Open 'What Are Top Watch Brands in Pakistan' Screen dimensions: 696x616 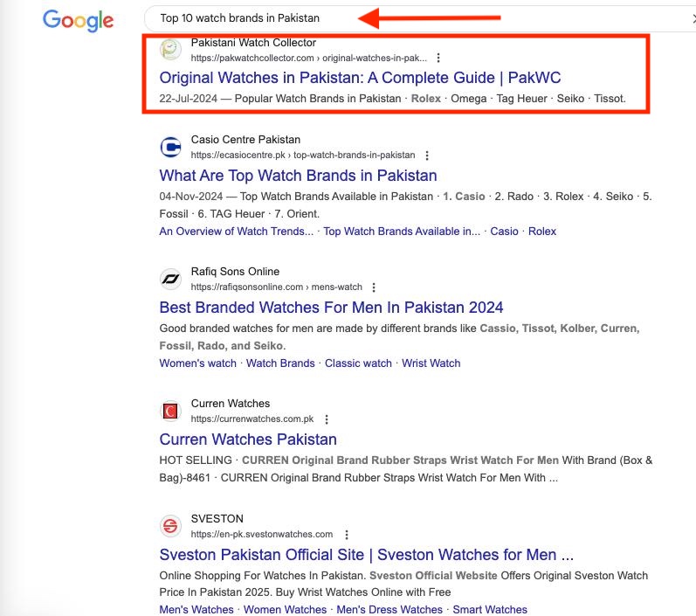coord(298,176)
